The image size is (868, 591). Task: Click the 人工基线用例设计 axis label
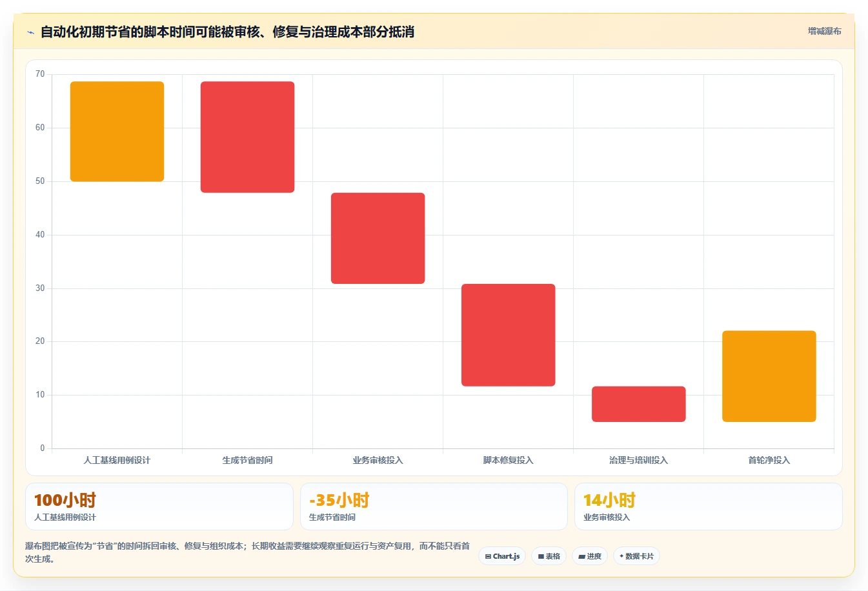117,460
